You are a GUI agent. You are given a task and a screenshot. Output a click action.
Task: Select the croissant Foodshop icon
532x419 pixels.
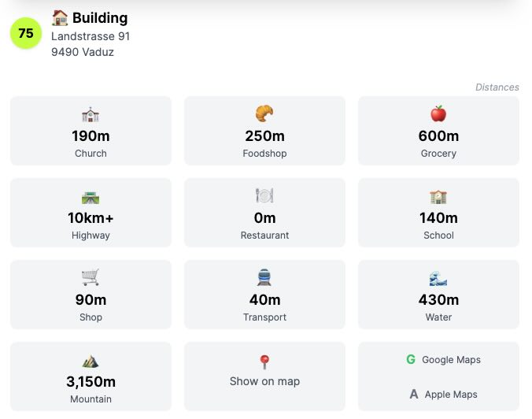click(x=264, y=113)
